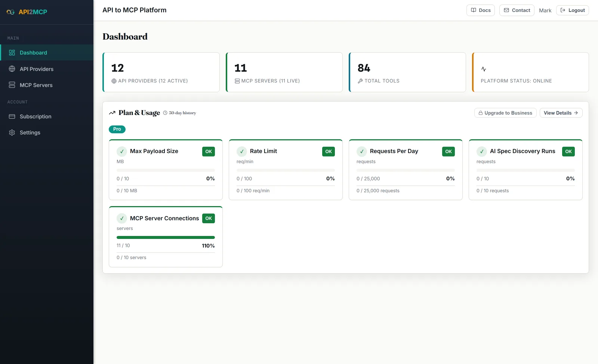Viewport: 598px width, 364px height.
Task: Click the API2MCP logo icon
Action: 10,12
